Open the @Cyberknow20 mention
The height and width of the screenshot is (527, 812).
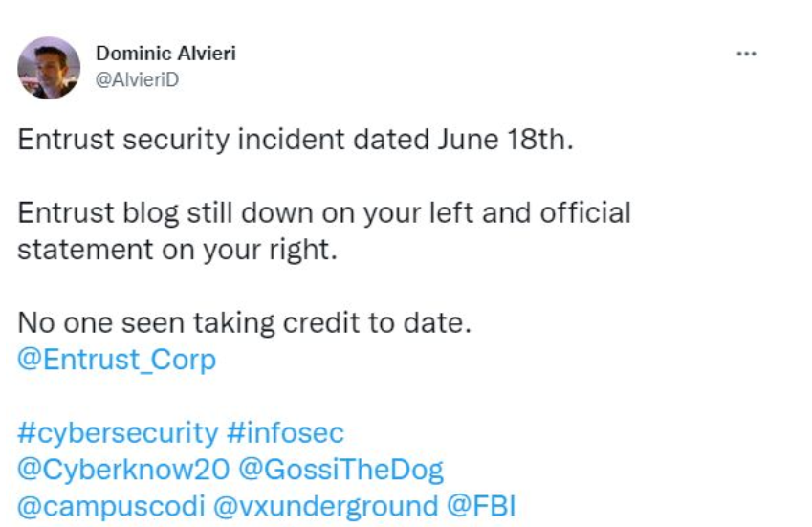(123, 470)
